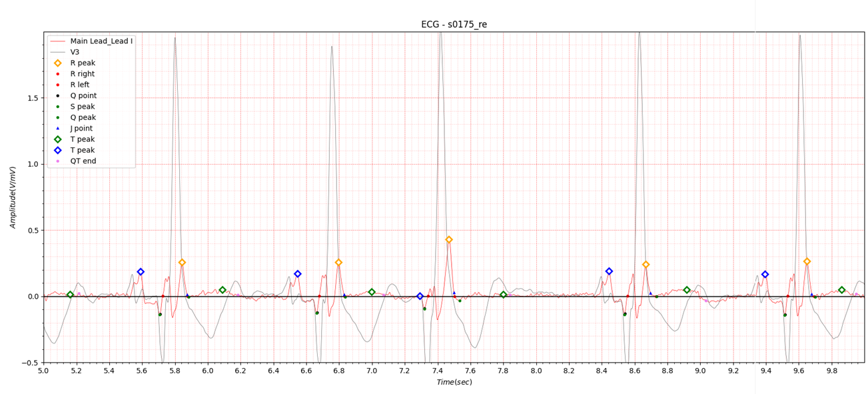This screenshot has height=394, width=868.
Task: Click the y-axis tick label 1.0
Action: coord(33,164)
